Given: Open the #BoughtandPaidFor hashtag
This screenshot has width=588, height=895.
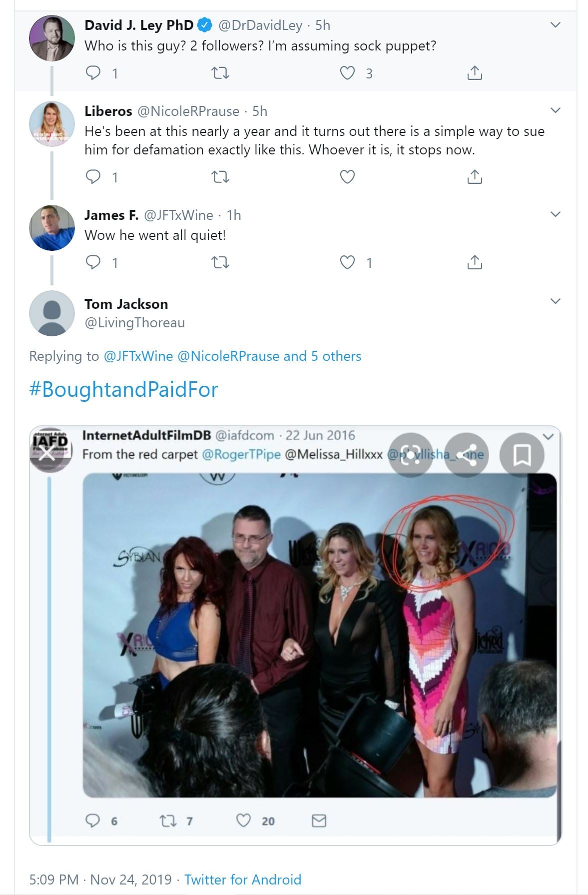Looking at the screenshot, I should coord(124,389).
